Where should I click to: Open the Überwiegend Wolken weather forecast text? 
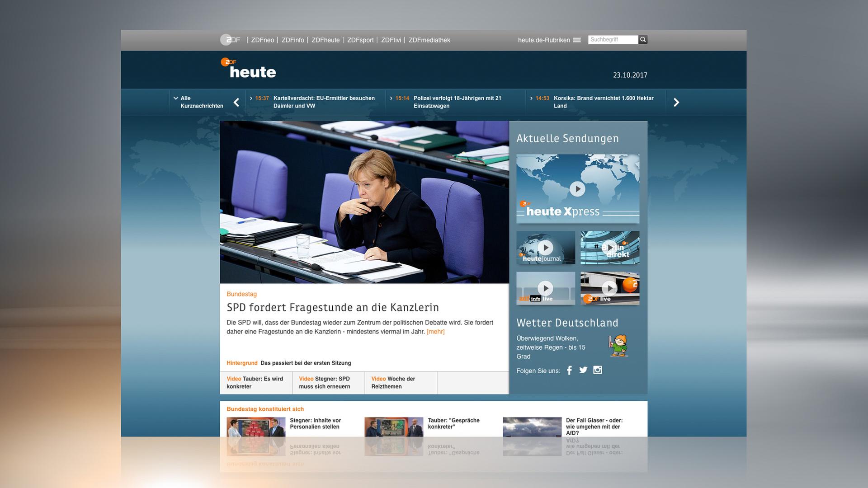tap(551, 347)
